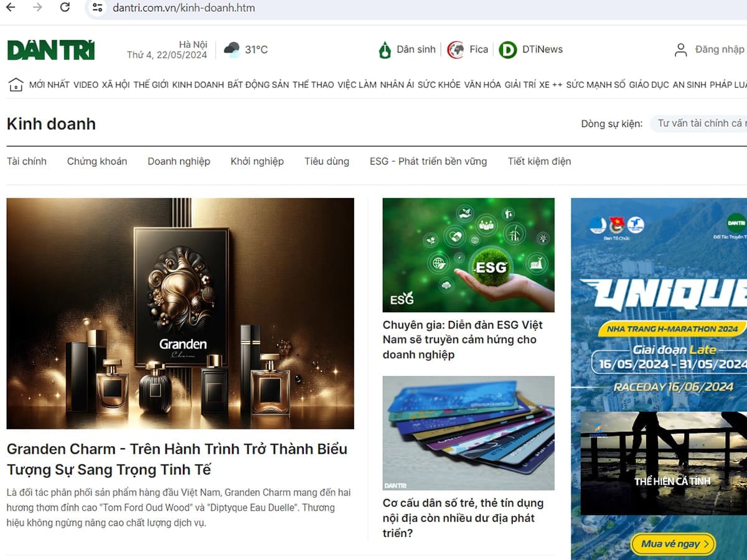Viewport: 747px width, 560px height.
Task: Click the Dân Trí logo
Action: coord(51,50)
